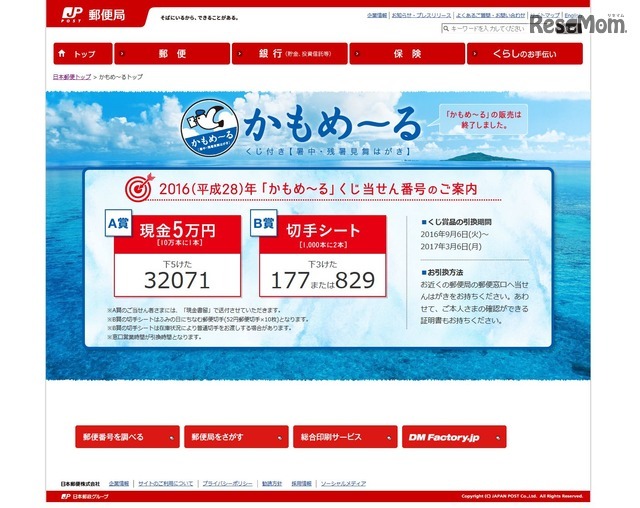Screen dimensions: 640x508
Task: Click the JP 日本郵政グループ footer logo
Action: point(84,496)
